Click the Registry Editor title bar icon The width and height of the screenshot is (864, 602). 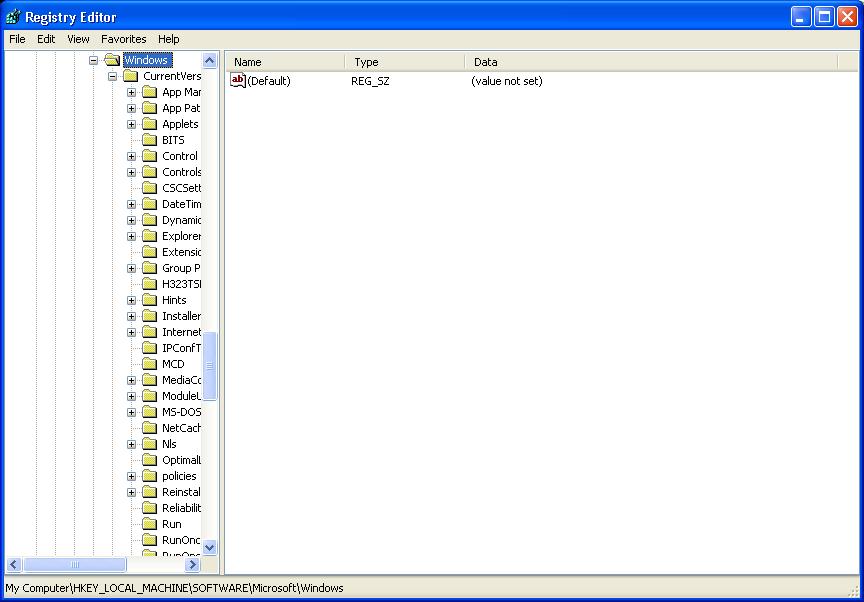[13, 17]
